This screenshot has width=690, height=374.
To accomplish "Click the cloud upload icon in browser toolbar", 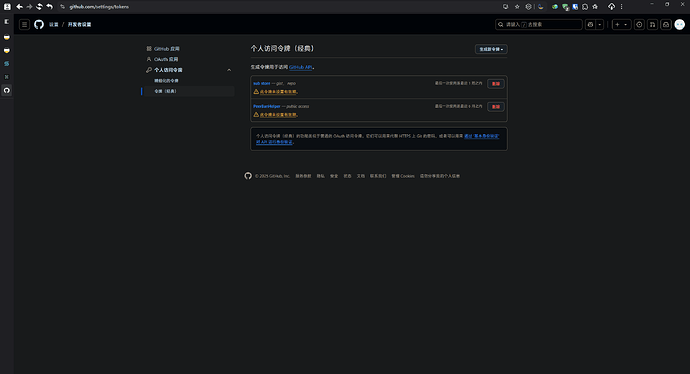I will 612,7.
